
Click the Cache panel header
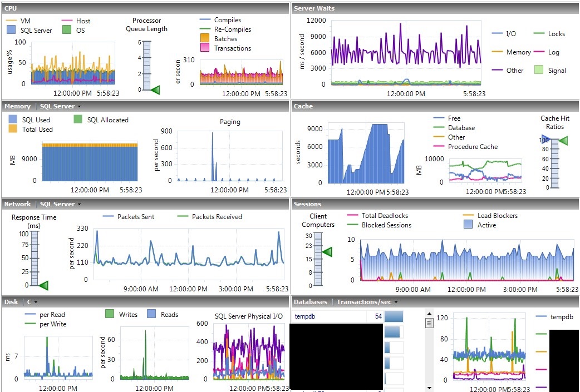click(x=303, y=106)
